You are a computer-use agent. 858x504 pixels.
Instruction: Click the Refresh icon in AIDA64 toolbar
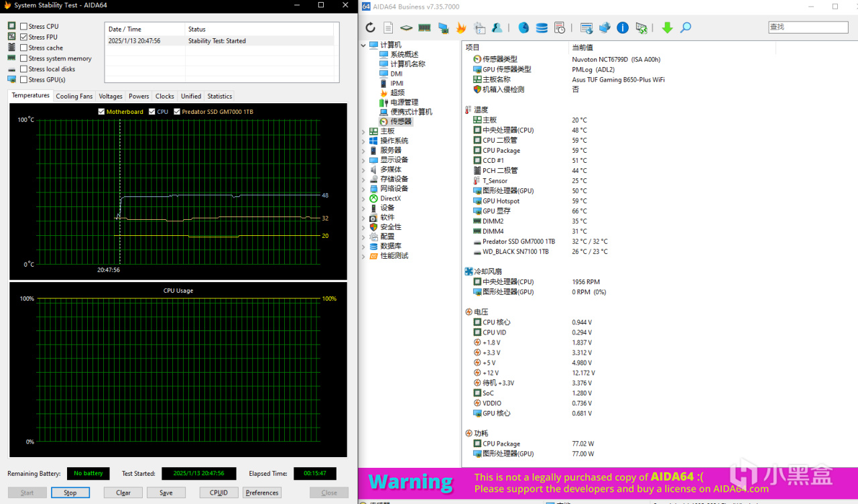370,27
